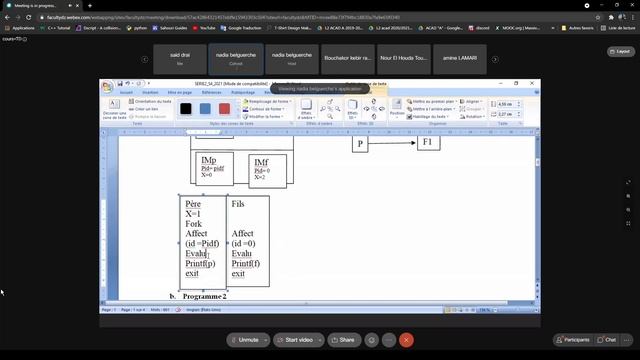The width and height of the screenshot is (640, 360).
Task: Open Contour de forme dropdown
Action: (x=264, y=109)
